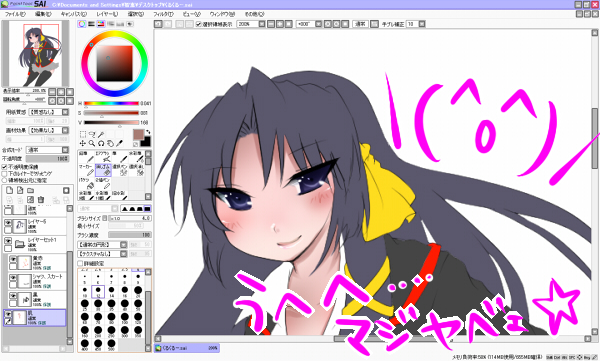Screen dimensions: 600x361
Task: Select brush size 14 preset
Action: pyautogui.click(x=111, y=291)
